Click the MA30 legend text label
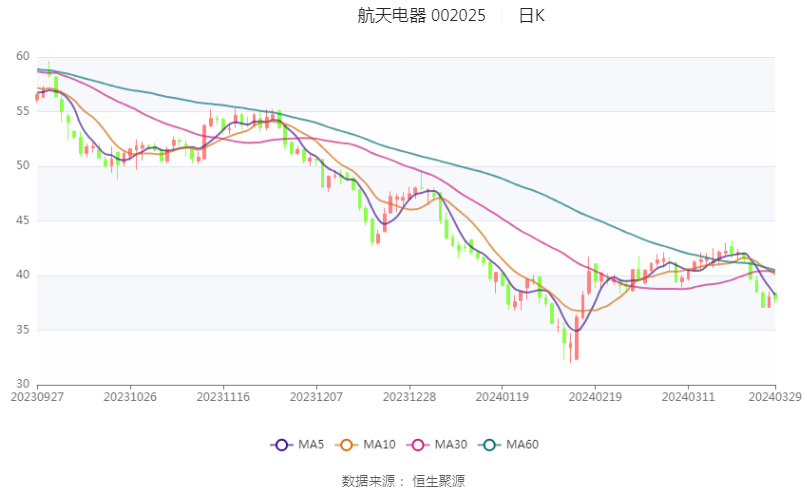Image resolution: width=807 pixels, height=491 pixels. tap(455, 444)
